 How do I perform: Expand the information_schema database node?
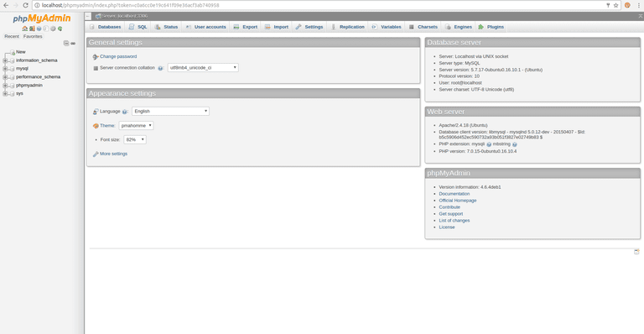pyautogui.click(x=5, y=60)
